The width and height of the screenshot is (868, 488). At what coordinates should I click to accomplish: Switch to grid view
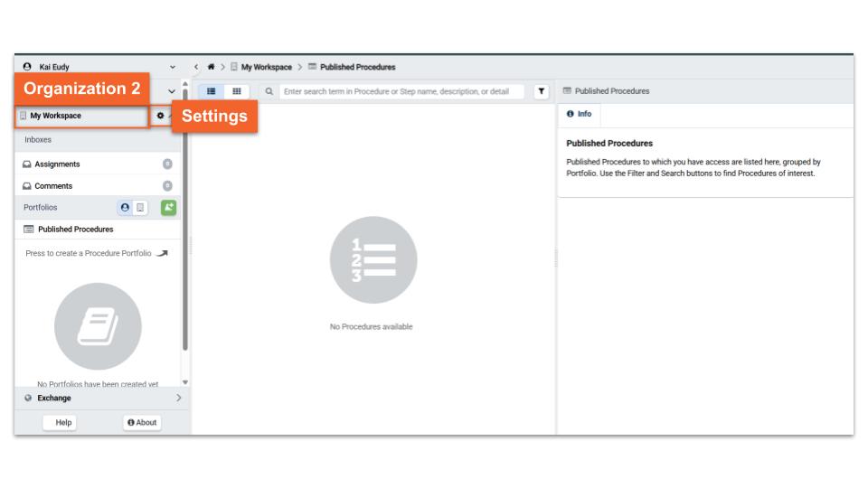[x=236, y=91]
